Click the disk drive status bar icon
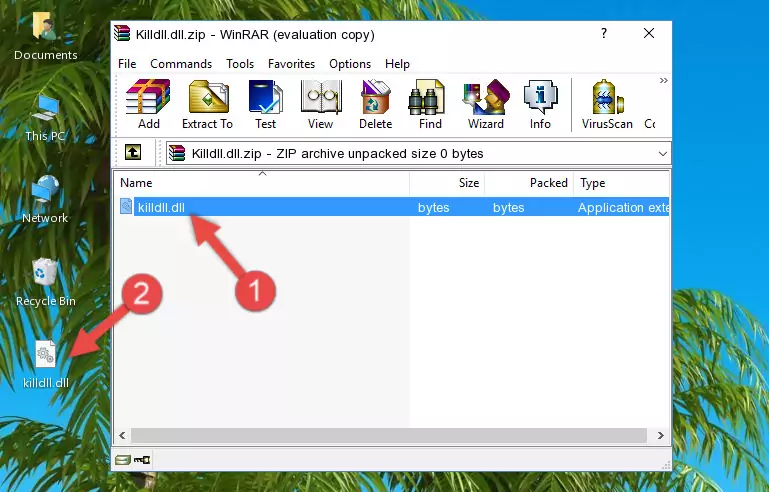 click(123, 460)
